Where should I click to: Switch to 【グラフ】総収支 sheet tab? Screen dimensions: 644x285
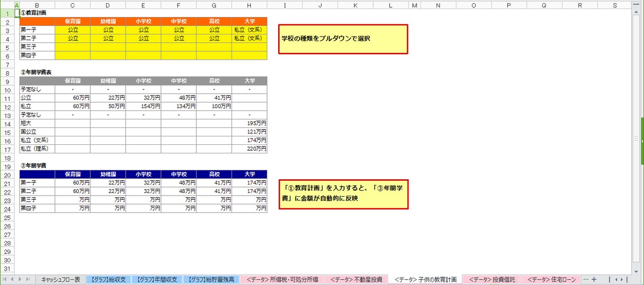[x=108, y=279]
